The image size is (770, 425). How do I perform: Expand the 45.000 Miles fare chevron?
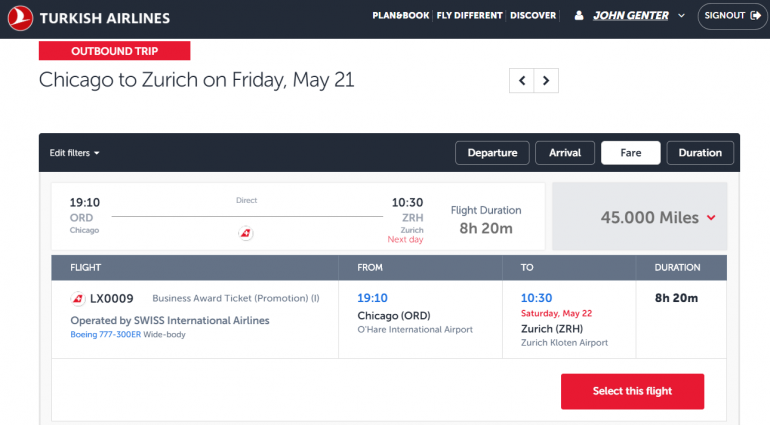click(711, 218)
